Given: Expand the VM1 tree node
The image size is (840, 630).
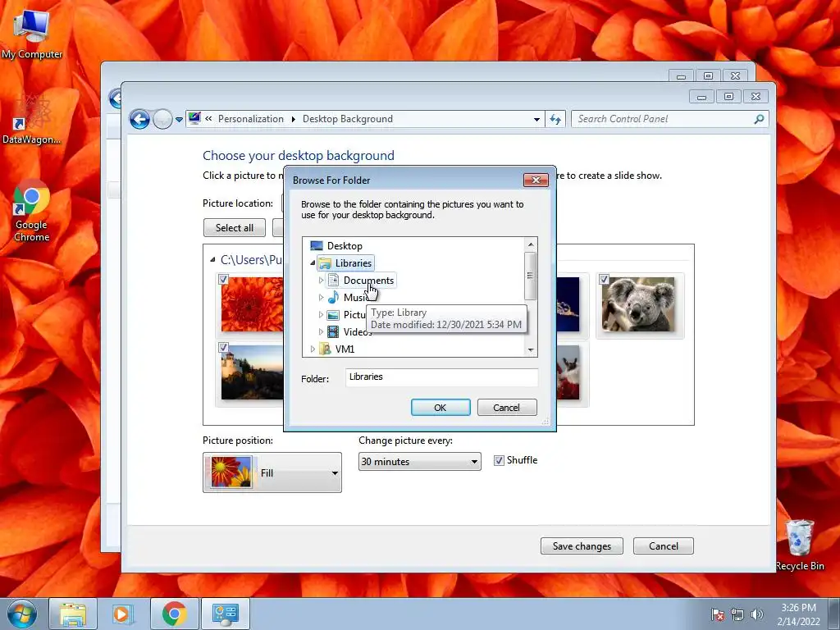Looking at the screenshot, I should click(313, 349).
